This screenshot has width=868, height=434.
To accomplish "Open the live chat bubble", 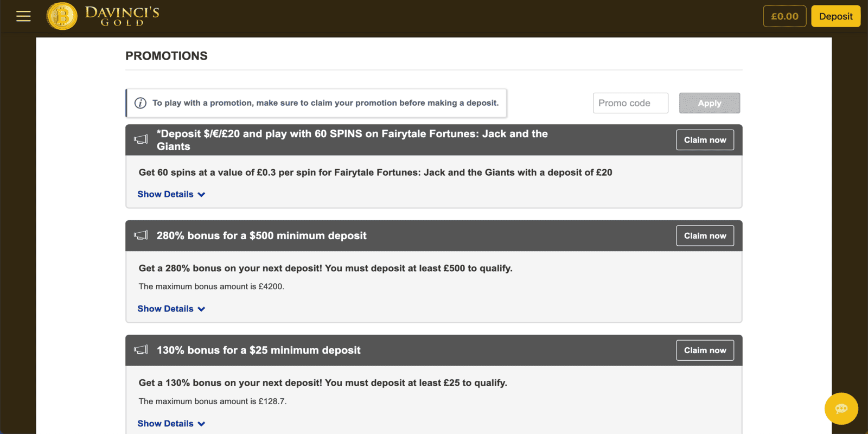I will click(x=841, y=409).
